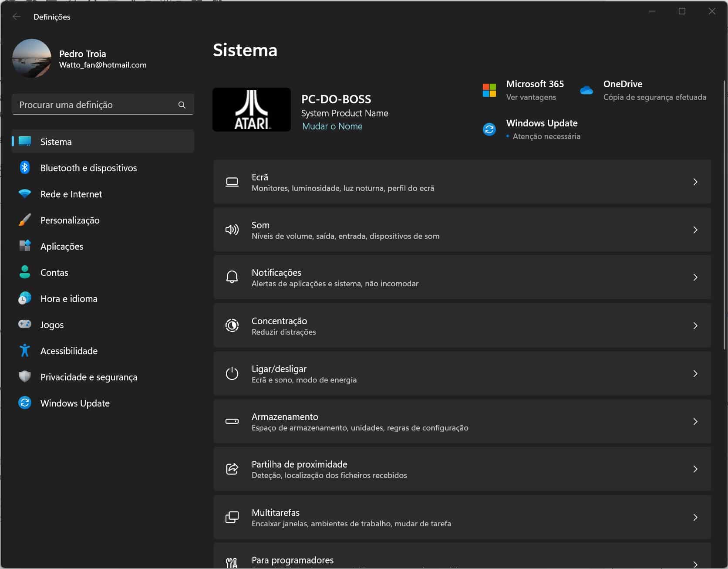The height and width of the screenshot is (569, 728).
Task: Expand the Multitarefas row arrow
Action: [695, 518]
